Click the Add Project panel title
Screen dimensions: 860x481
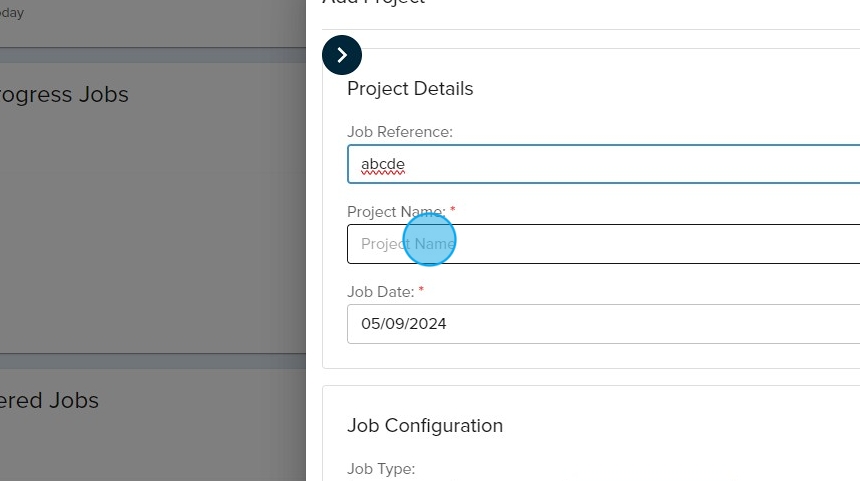coord(374,3)
